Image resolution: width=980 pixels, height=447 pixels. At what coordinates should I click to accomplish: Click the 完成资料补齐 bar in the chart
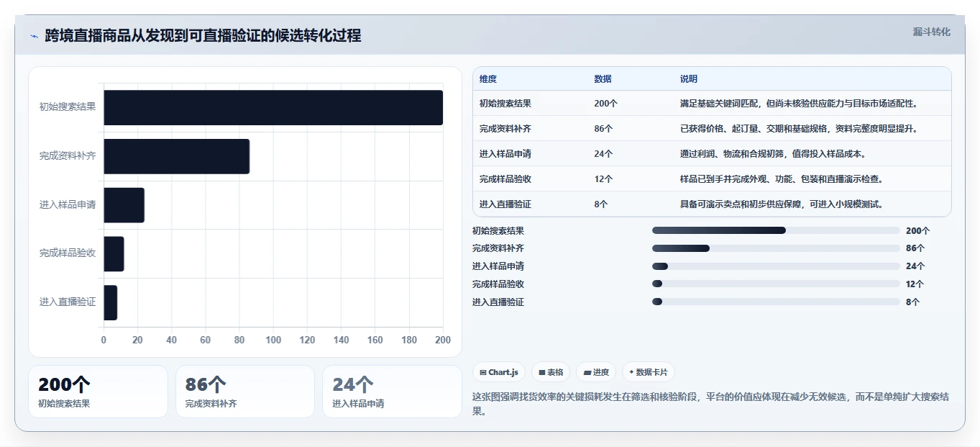(177, 156)
